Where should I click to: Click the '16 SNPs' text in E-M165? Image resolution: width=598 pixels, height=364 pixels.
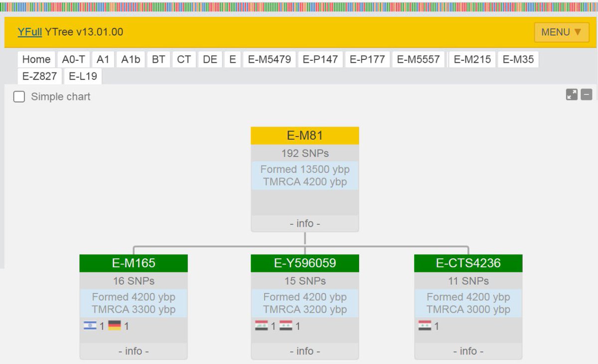pyautogui.click(x=134, y=281)
